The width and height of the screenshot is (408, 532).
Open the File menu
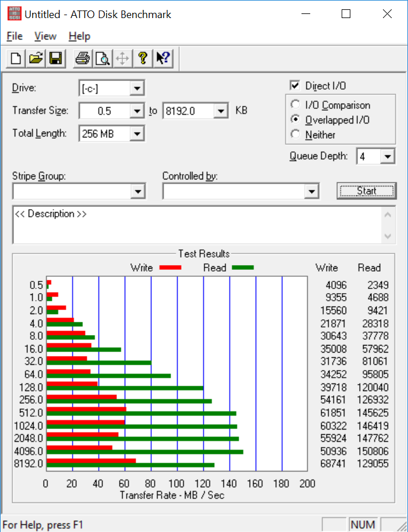tap(15, 36)
